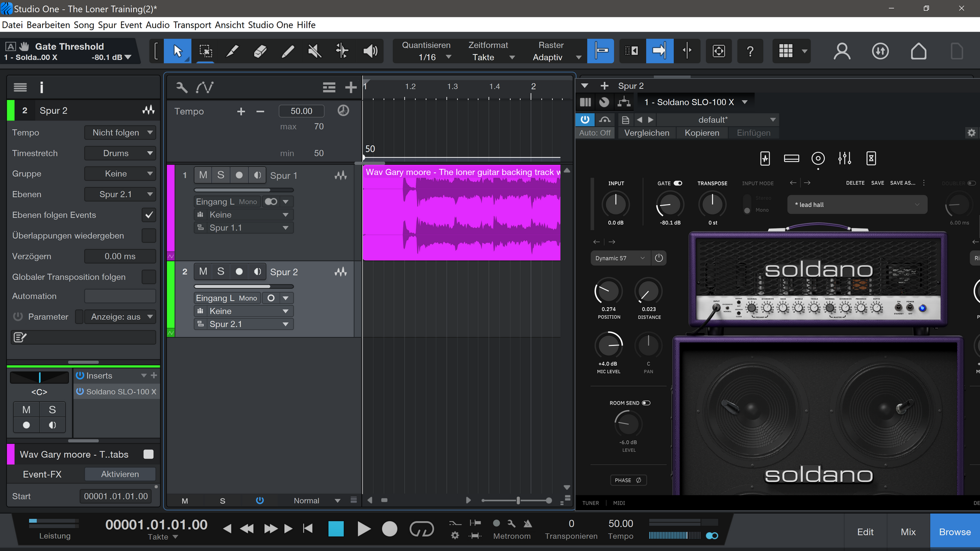This screenshot has width=980, height=551.
Task: Open Timestretch Drums dropdown
Action: (x=120, y=153)
